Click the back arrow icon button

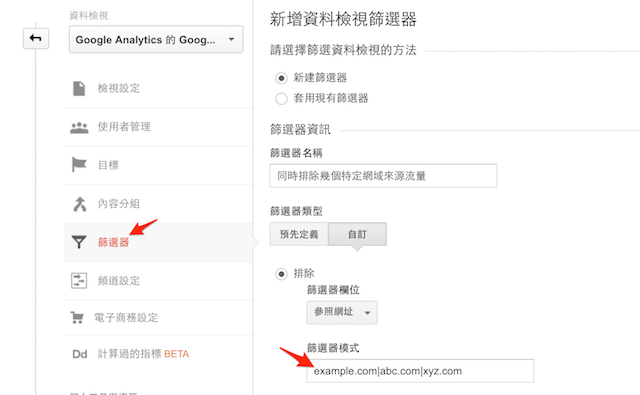[36, 39]
